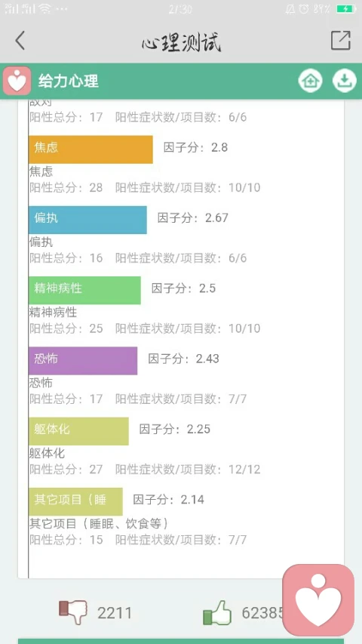Select the 其它项目 bar
This screenshot has width=362, height=644.
click(x=75, y=501)
